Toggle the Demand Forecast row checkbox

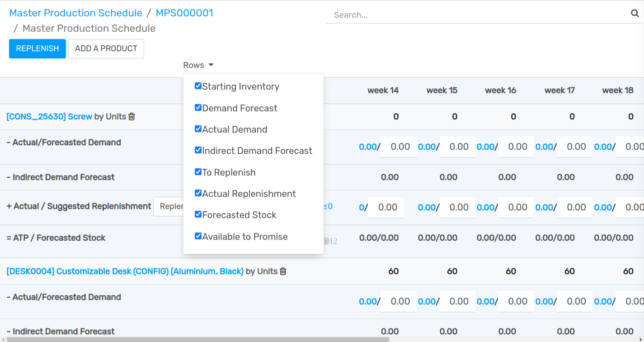198,108
